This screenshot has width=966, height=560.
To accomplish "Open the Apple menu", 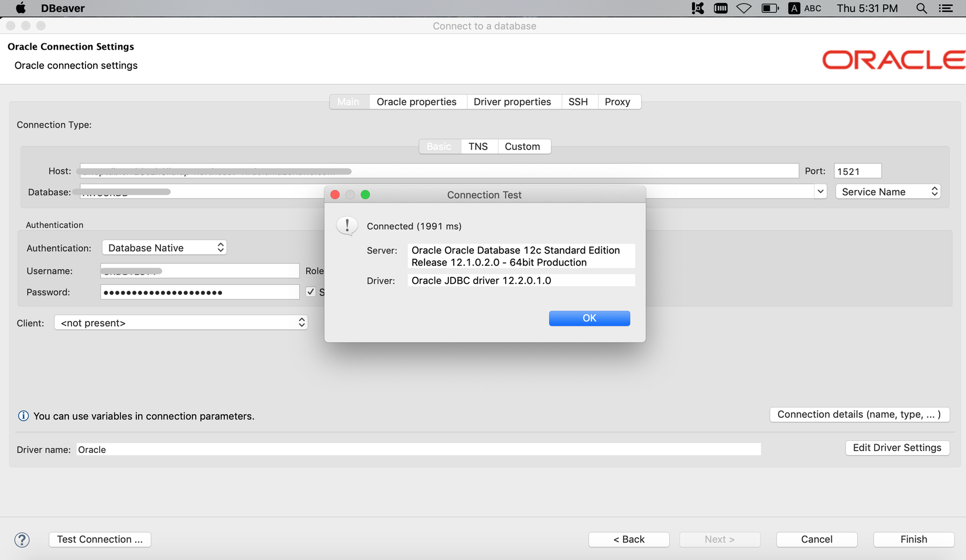I will pos(20,8).
